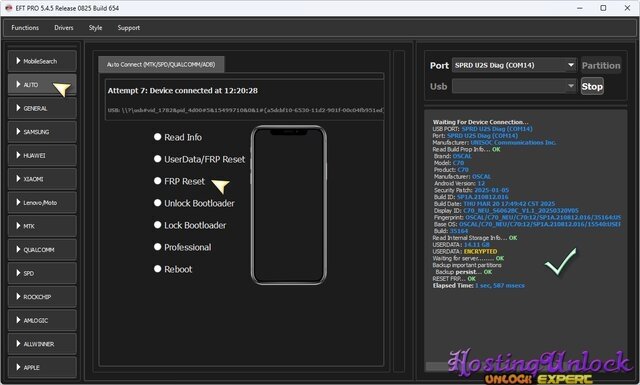Open the Functions menu

coord(25,28)
